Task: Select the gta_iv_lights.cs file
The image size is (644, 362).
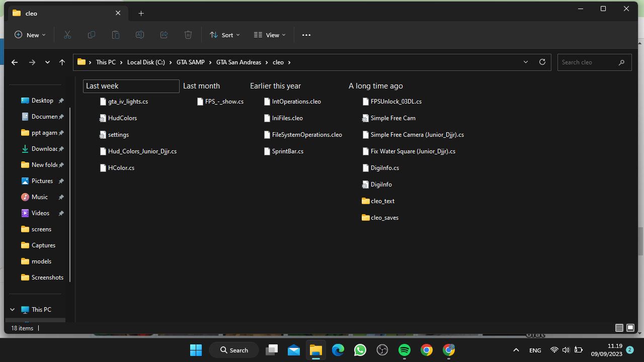Action: pyautogui.click(x=124, y=102)
